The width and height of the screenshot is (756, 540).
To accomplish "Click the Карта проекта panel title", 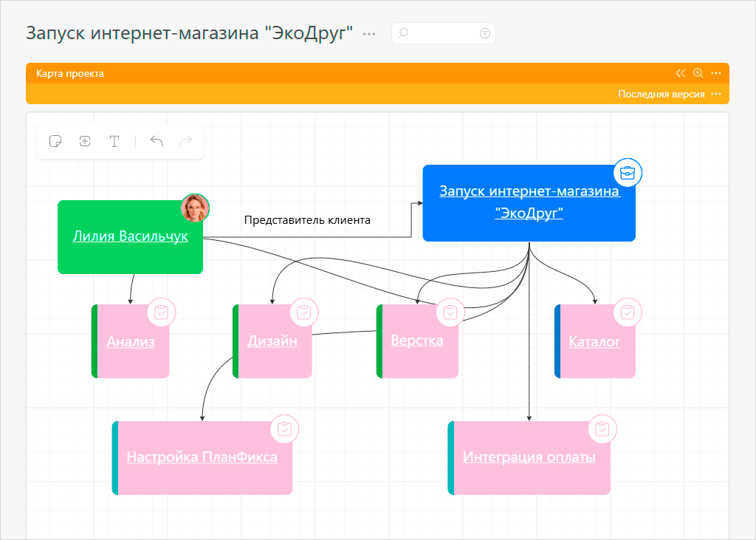I will (x=70, y=73).
